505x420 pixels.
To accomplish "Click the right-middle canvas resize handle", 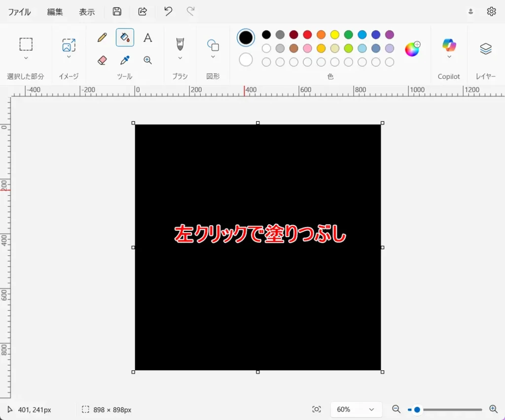I will (383, 247).
